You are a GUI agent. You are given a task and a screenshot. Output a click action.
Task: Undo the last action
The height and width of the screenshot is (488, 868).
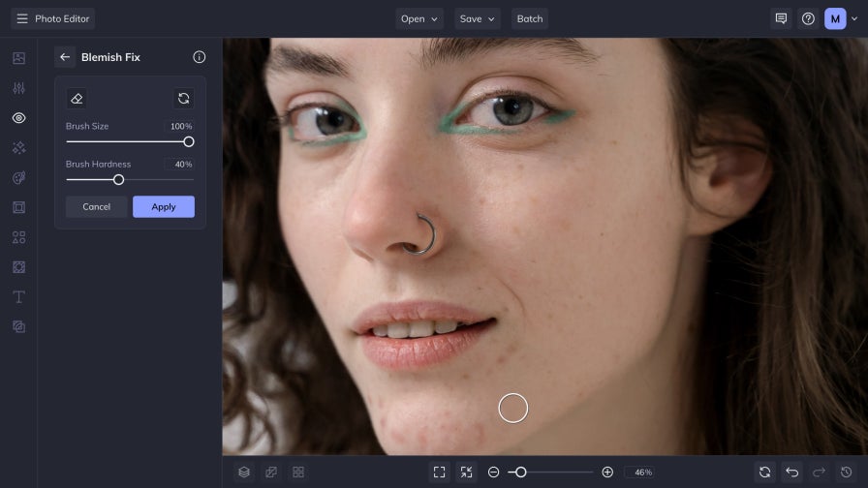click(792, 472)
